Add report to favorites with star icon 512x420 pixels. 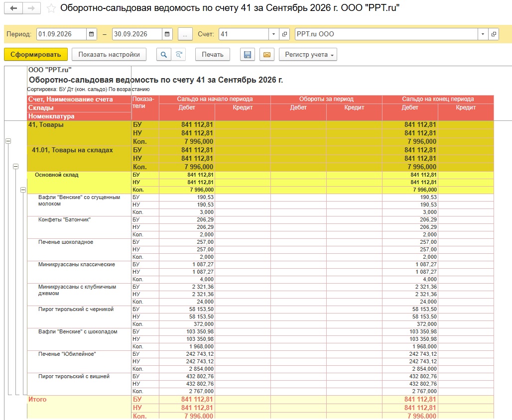(51, 8)
